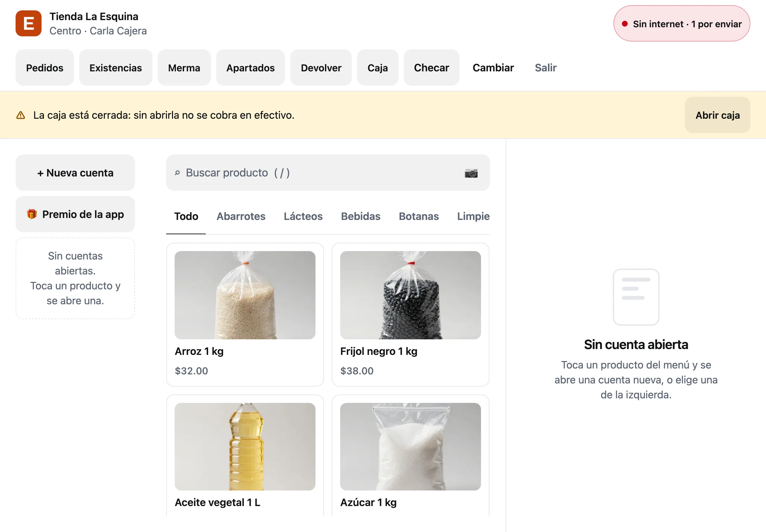Click the Salir link
The height and width of the screenshot is (532, 766).
coord(545,68)
